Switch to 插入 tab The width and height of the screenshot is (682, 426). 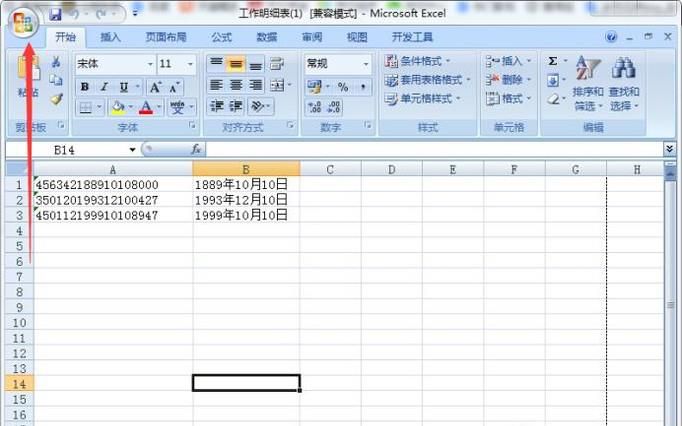point(110,37)
